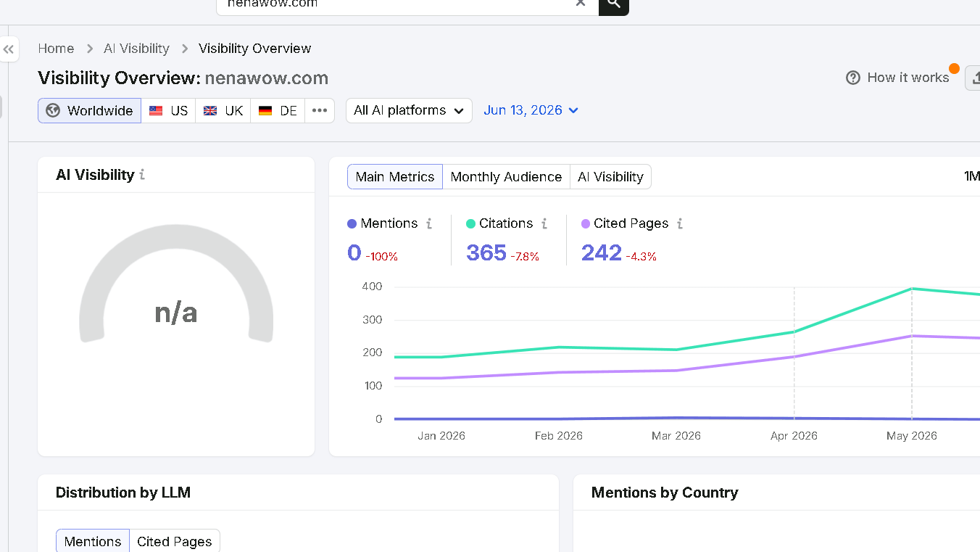
Task: Click the How it works question mark icon
Action: pos(853,78)
